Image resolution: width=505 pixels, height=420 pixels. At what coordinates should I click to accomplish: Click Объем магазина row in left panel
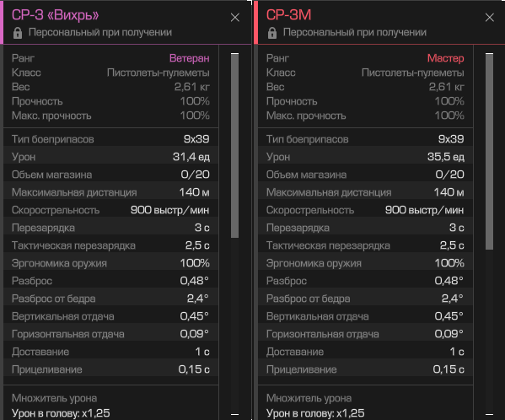pyautogui.click(x=110, y=175)
